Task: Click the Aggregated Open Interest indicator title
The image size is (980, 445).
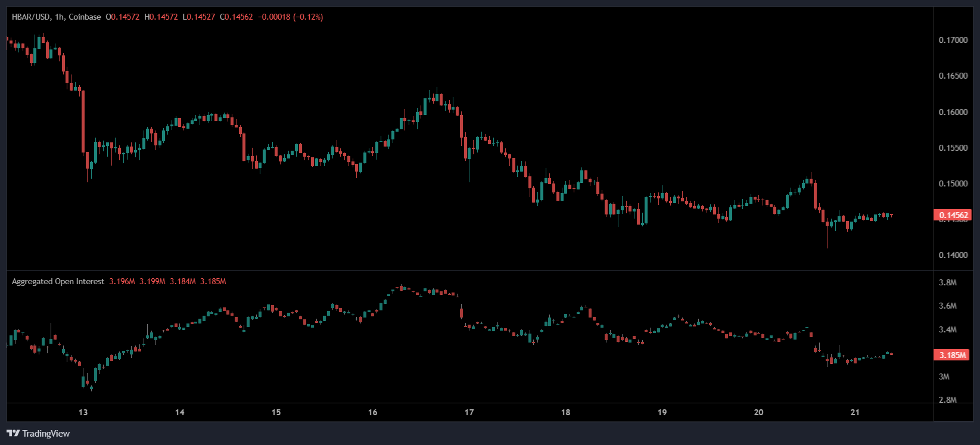Action: pyautogui.click(x=58, y=281)
